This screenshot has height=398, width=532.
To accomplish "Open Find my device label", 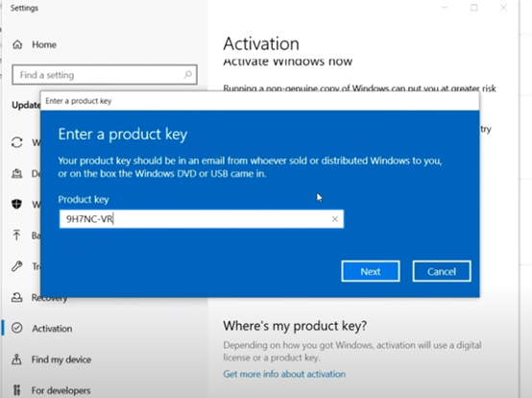I will point(61,360).
